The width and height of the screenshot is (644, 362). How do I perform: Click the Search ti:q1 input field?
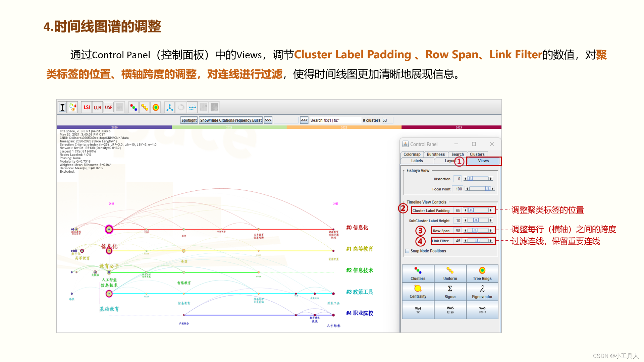tap(335, 120)
